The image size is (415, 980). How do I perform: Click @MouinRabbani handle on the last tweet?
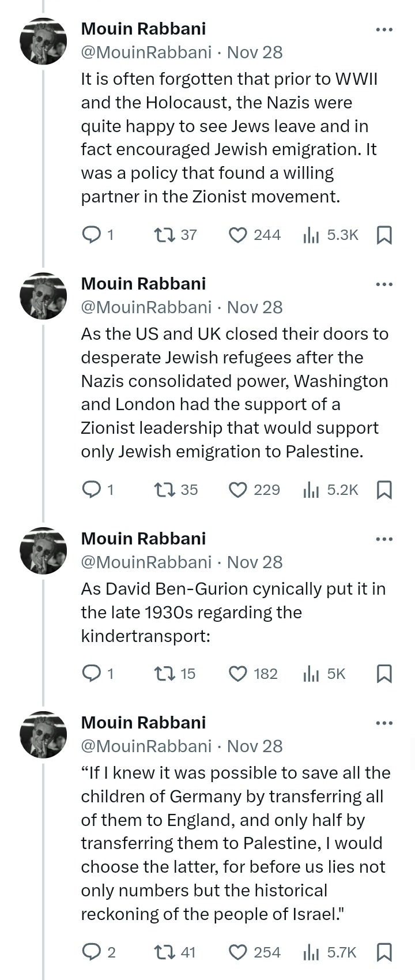coord(146,746)
